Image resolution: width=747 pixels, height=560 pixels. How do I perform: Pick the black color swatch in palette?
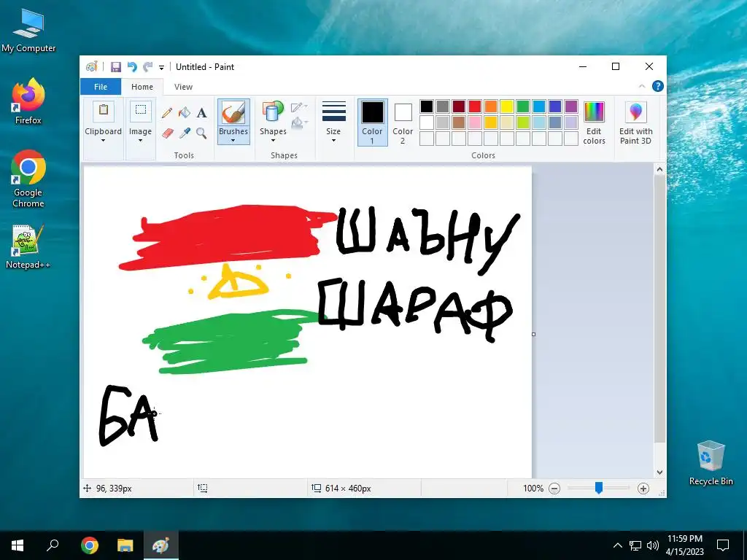[426, 106]
